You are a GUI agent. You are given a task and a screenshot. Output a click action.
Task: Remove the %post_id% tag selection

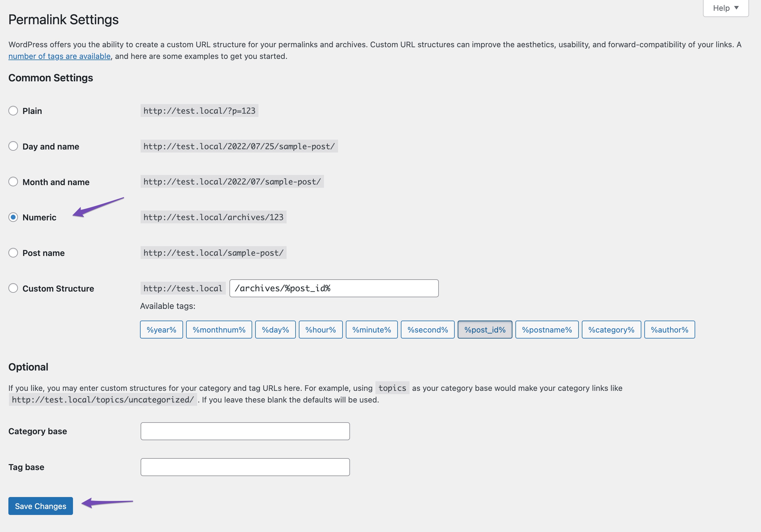tap(485, 330)
